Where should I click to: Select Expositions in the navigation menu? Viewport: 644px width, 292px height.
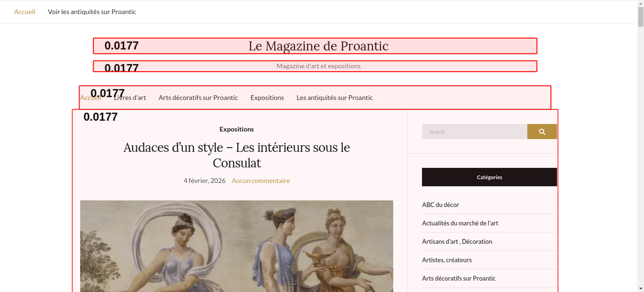coord(267,98)
